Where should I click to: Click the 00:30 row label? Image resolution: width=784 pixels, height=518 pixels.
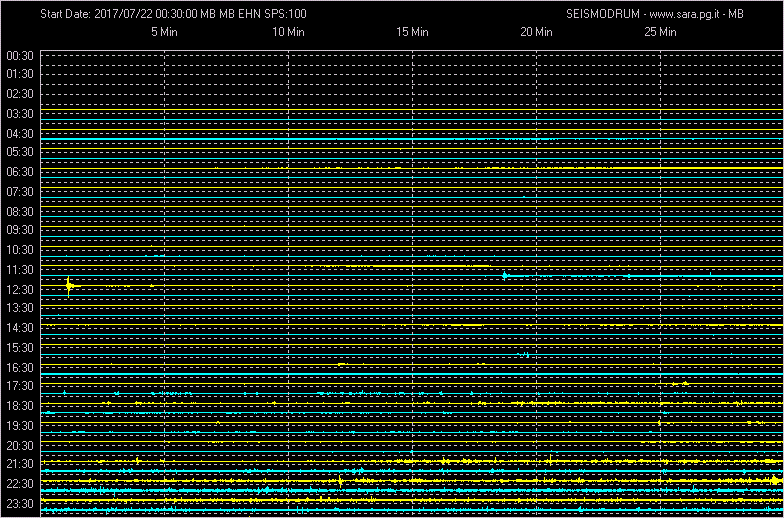tap(21, 55)
